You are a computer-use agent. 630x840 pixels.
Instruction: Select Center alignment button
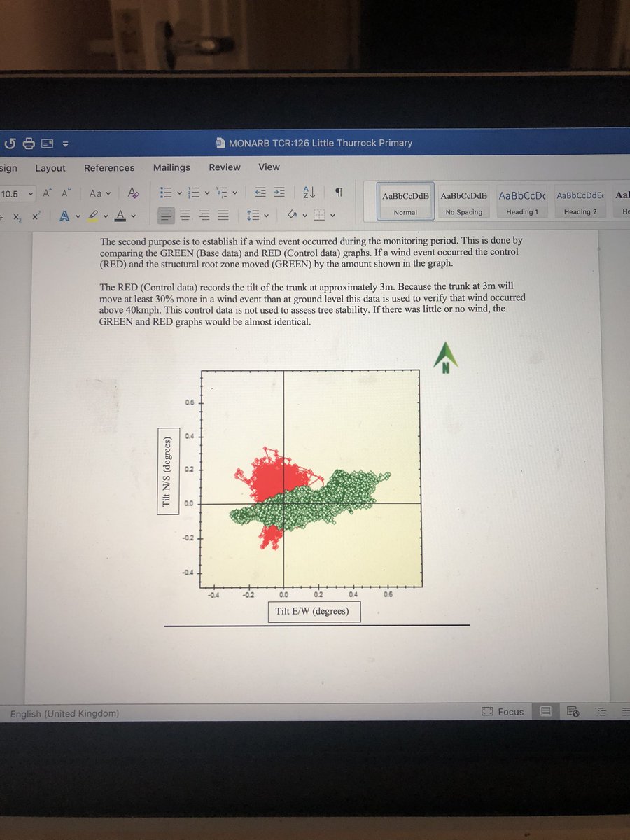(x=185, y=215)
